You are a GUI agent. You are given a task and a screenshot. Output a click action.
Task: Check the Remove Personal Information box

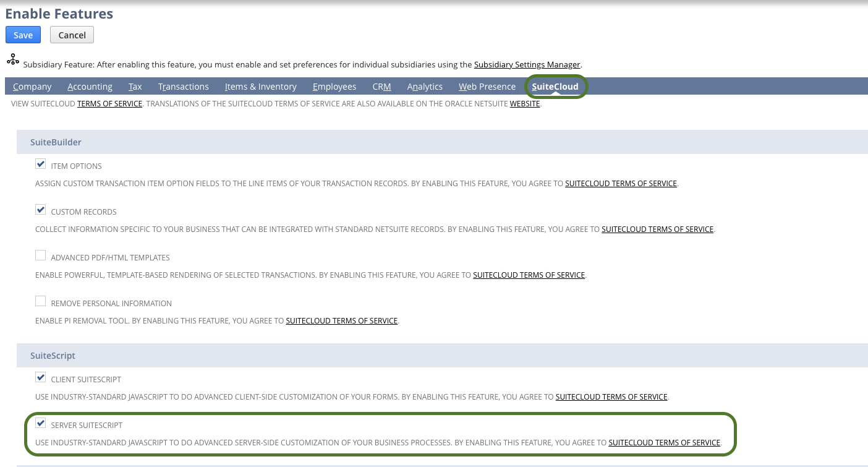(40, 301)
